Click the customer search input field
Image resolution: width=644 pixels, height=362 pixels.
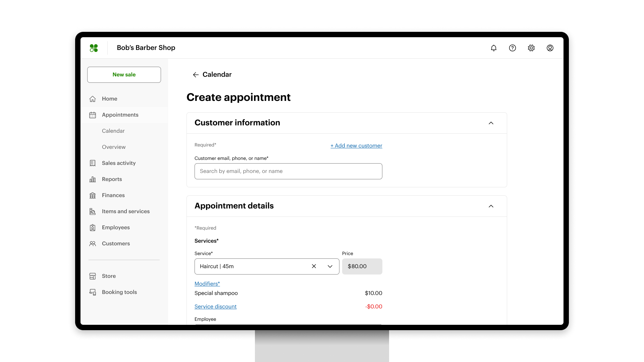pyautogui.click(x=288, y=171)
